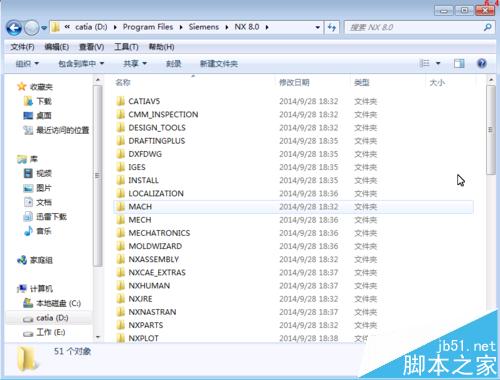Select the CATIAV5 folder icon

click(121, 101)
